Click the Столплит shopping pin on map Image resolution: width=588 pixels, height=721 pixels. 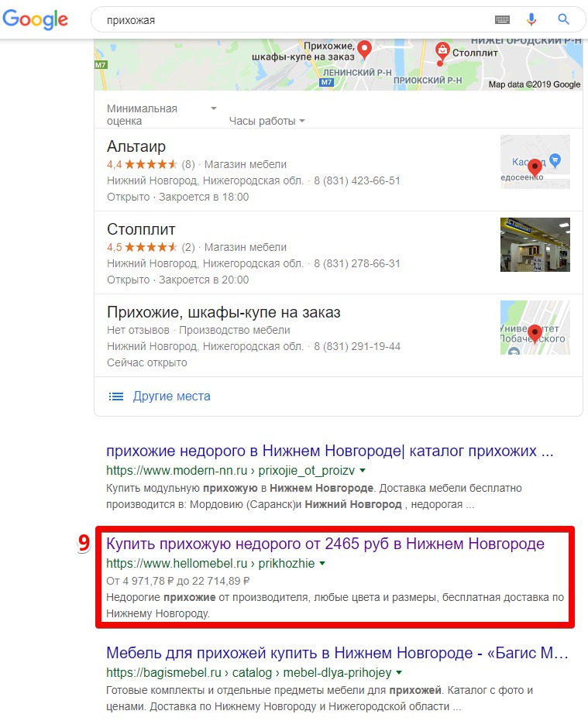[442, 50]
